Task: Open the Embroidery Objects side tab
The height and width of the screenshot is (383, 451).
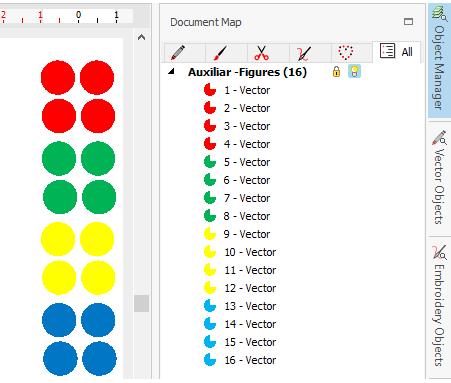Action: 439,307
